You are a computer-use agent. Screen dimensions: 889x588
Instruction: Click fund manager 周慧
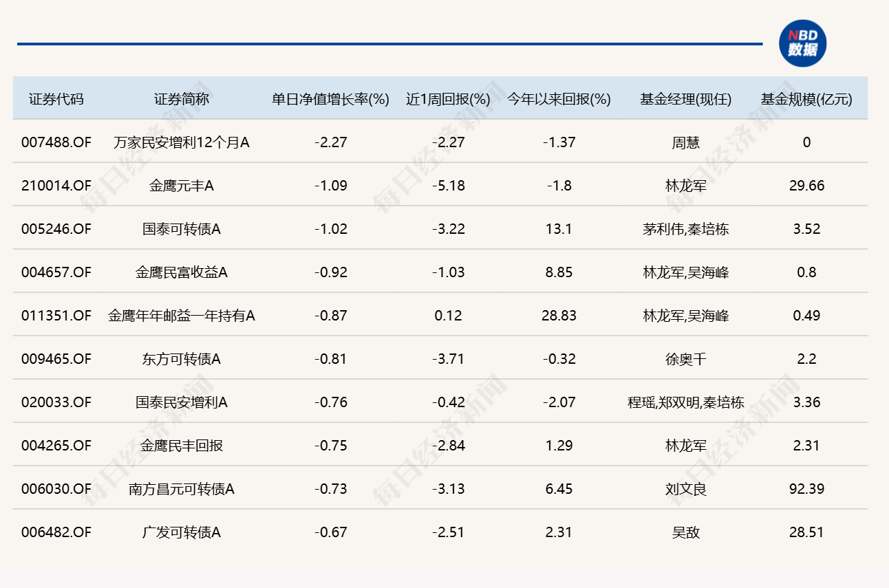pyautogui.click(x=686, y=142)
